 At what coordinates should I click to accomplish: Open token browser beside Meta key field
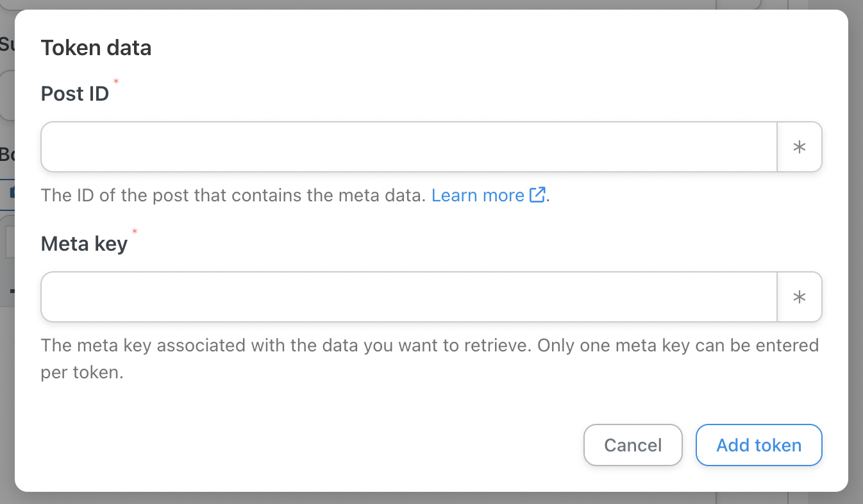click(x=800, y=297)
